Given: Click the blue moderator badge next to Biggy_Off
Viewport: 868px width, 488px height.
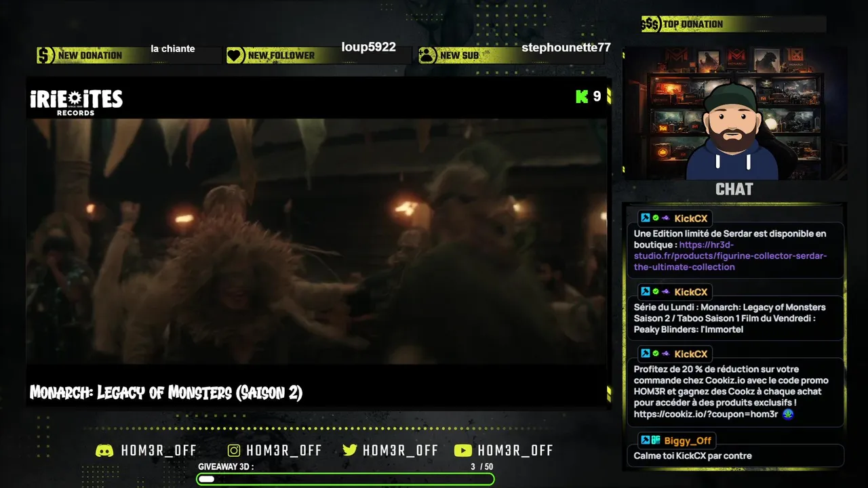Looking at the screenshot, I should (x=646, y=441).
